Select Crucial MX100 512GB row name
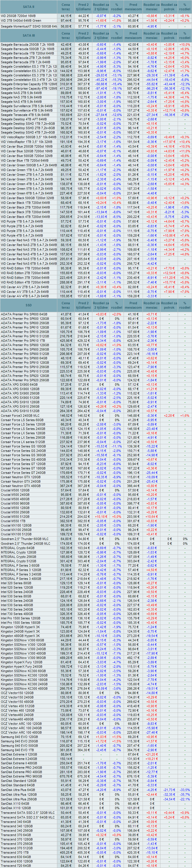This screenshot has width=192, height=868. 16,534
